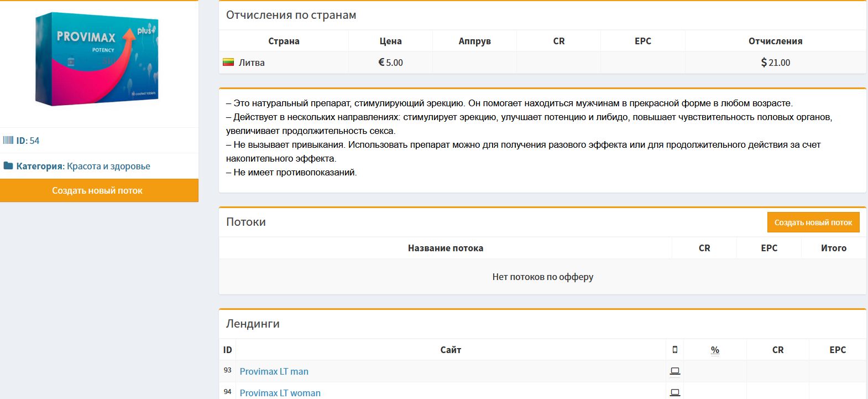Click the ID: 54 label
The width and height of the screenshot is (868, 399).
tap(28, 141)
